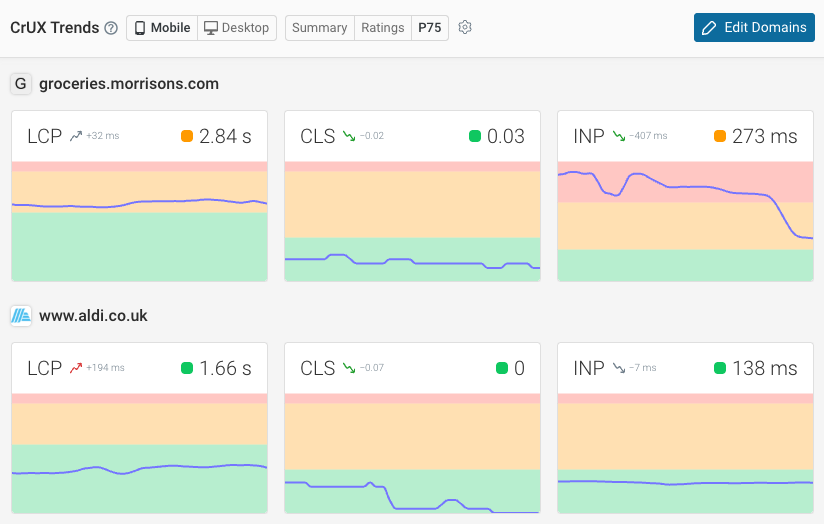
Task: Switch to Mobile device view
Action: click(162, 28)
